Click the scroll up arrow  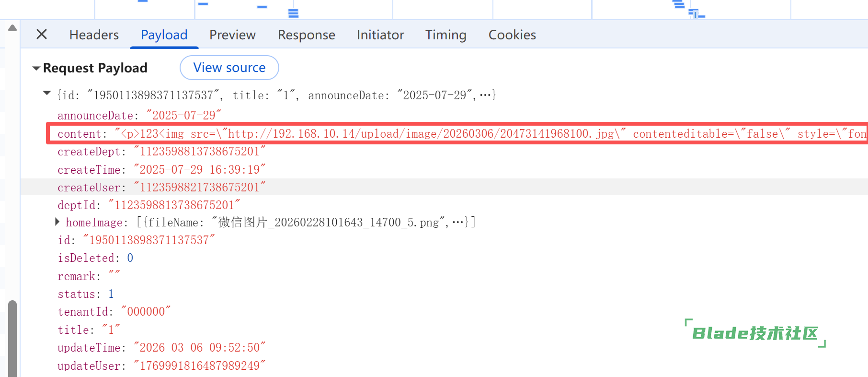point(12,28)
